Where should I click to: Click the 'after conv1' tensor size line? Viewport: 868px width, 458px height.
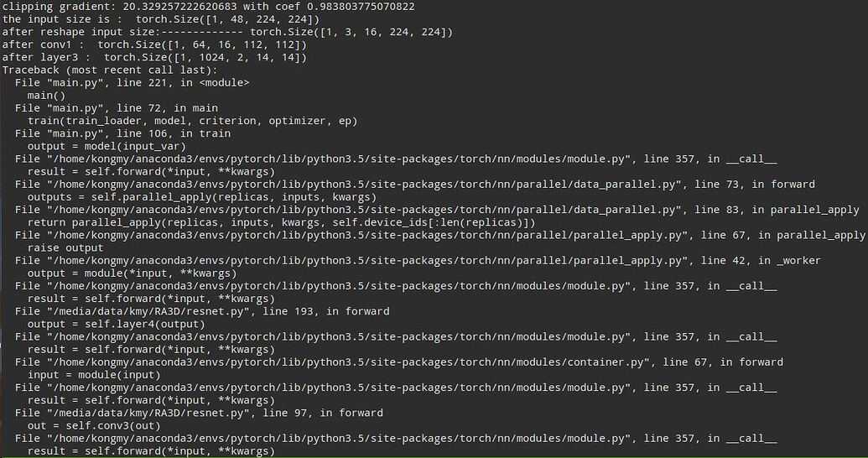pyautogui.click(x=154, y=44)
